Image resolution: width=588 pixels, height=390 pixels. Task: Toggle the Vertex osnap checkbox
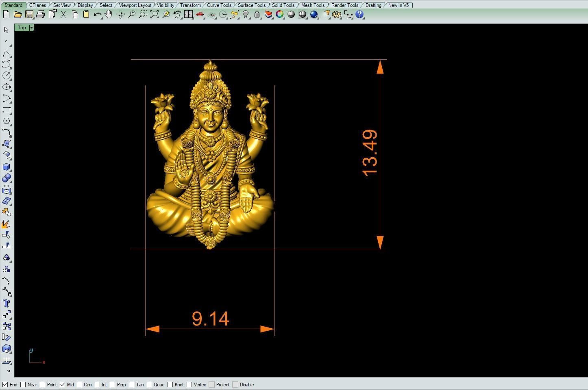189,384
